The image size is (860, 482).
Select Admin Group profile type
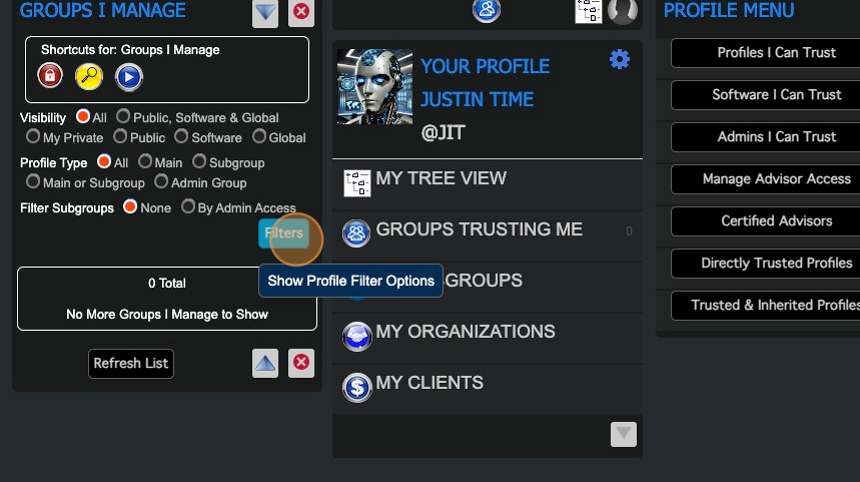point(161,181)
